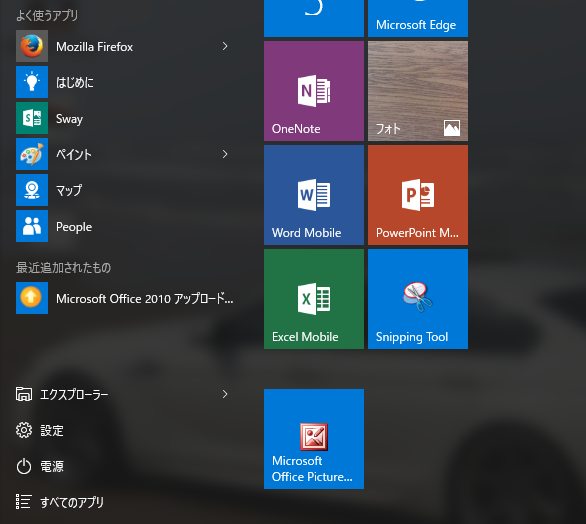Launch the PowerPoint Mobile tile
The width and height of the screenshot is (586, 524).
418,195
